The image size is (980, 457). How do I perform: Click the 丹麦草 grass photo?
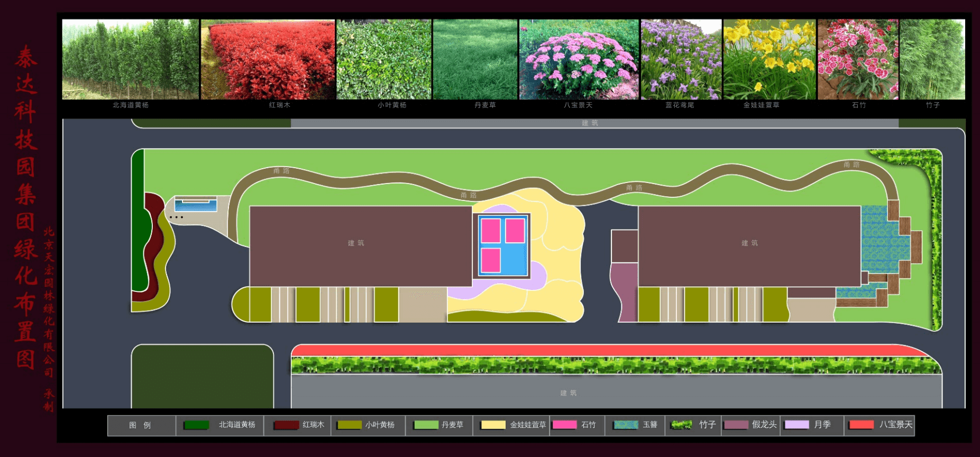(x=475, y=59)
